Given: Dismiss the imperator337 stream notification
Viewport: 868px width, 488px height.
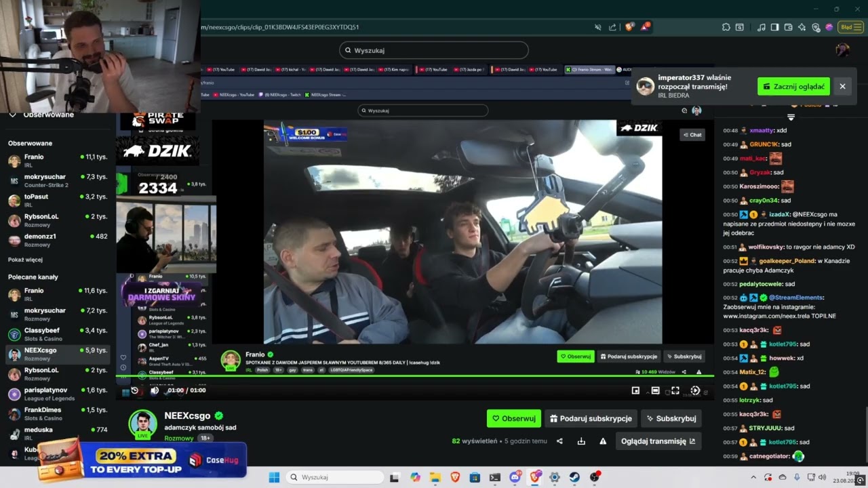Looking at the screenshot, I should click(842, 87).
